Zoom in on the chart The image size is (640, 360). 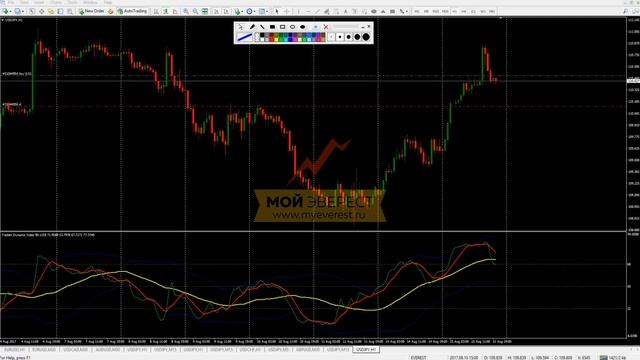[x=186, y=11]
